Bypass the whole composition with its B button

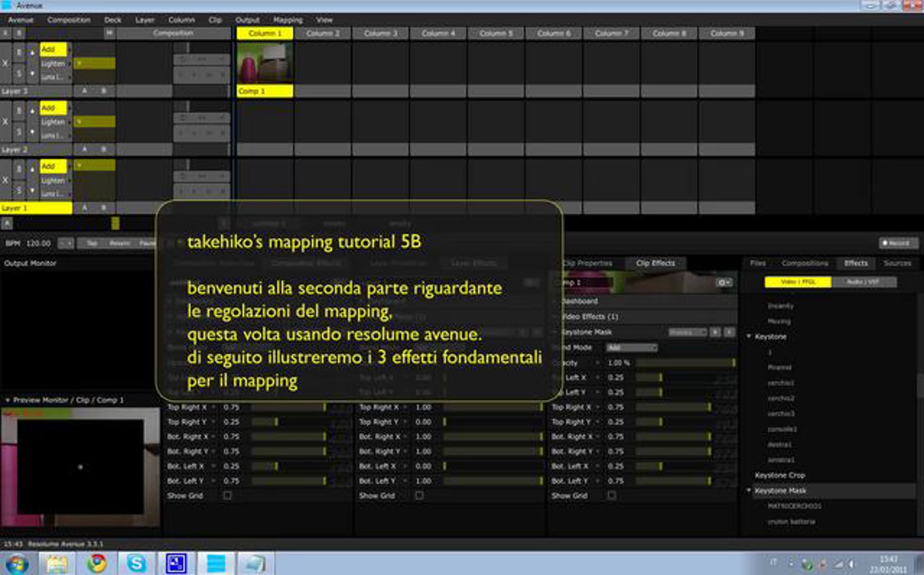pyautogui.click(x=19, y=33)
